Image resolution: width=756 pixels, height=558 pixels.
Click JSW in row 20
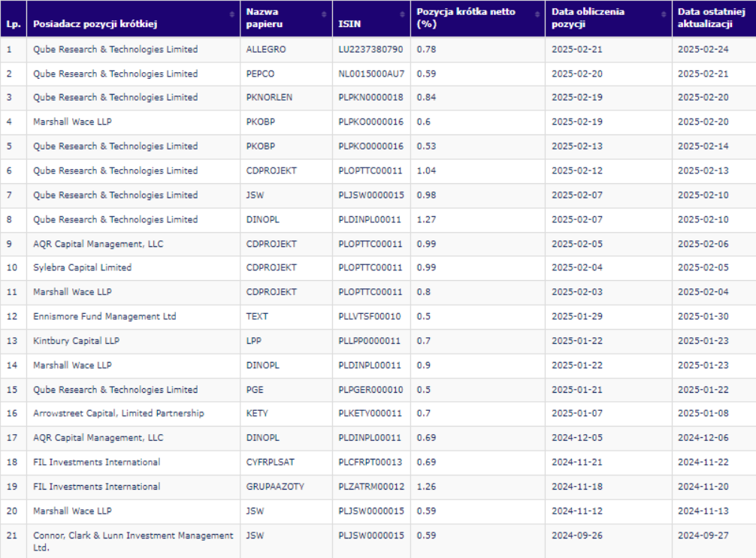point(255,511)
